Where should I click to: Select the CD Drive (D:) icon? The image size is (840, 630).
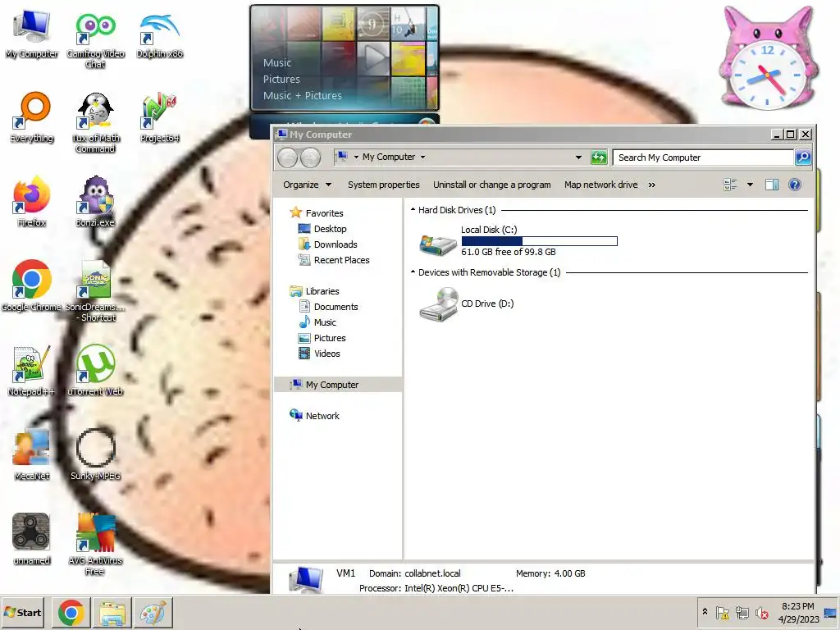point(439,304)
